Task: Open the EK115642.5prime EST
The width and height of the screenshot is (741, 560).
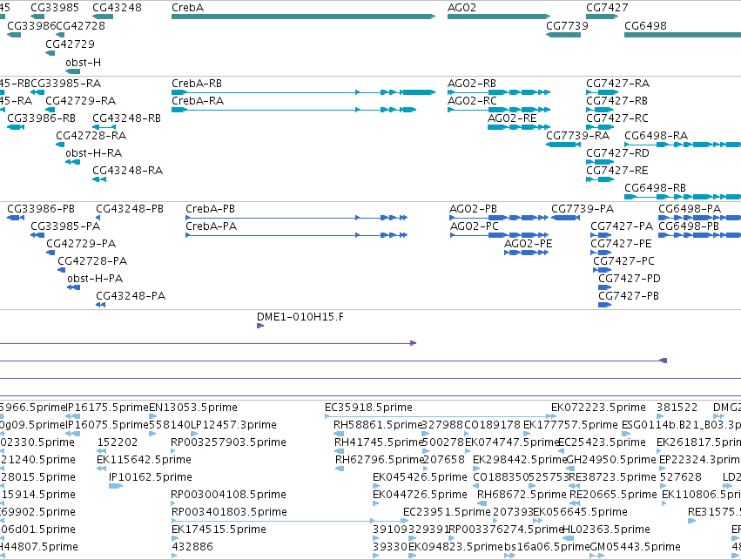Action: tap(102, 469)
